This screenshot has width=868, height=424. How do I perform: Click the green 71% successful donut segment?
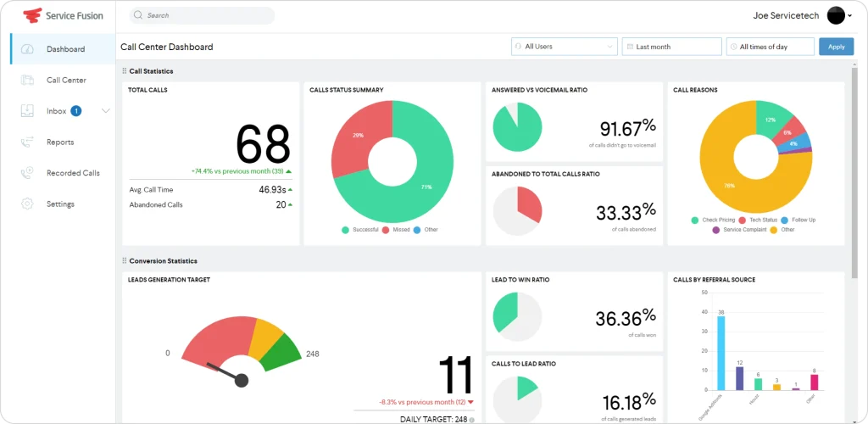pos(426,187)
